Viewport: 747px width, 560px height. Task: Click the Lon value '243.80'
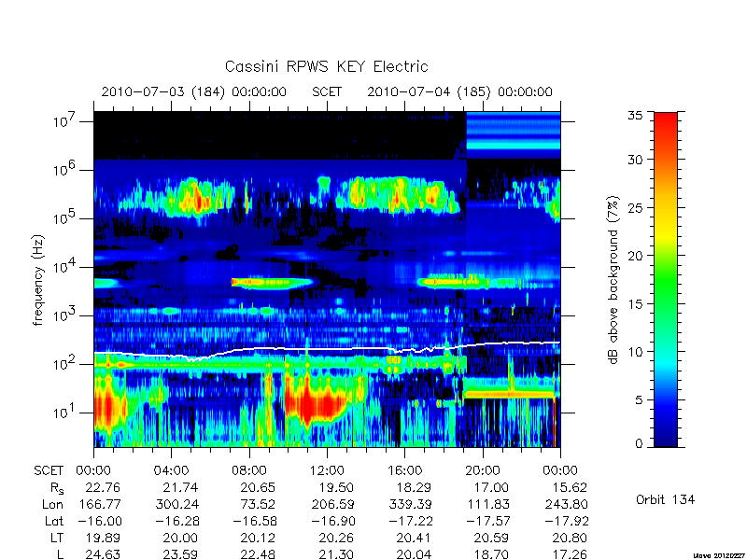566,504
